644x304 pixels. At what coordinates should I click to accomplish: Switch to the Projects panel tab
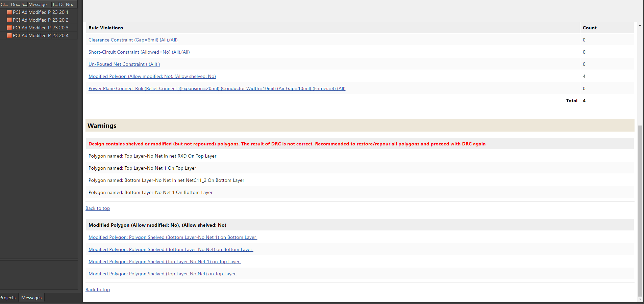pyautogui.click(x=8, y=298)
